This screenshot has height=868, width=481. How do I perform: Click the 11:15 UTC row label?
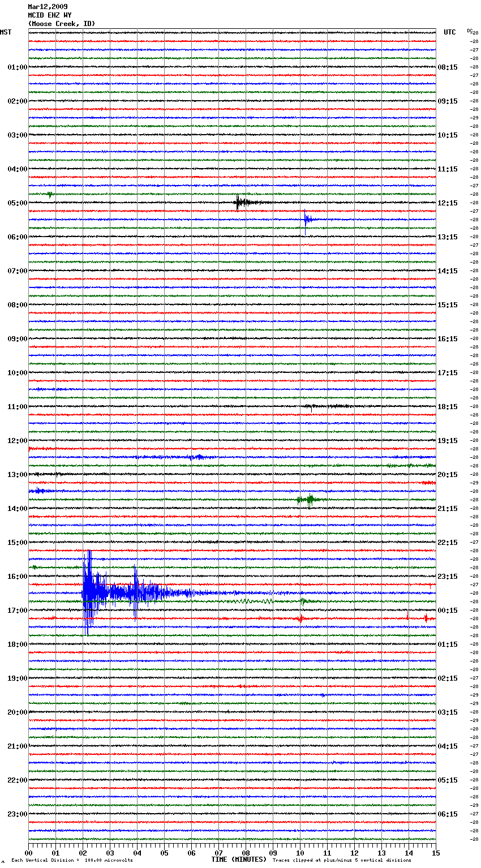(448, 169)
